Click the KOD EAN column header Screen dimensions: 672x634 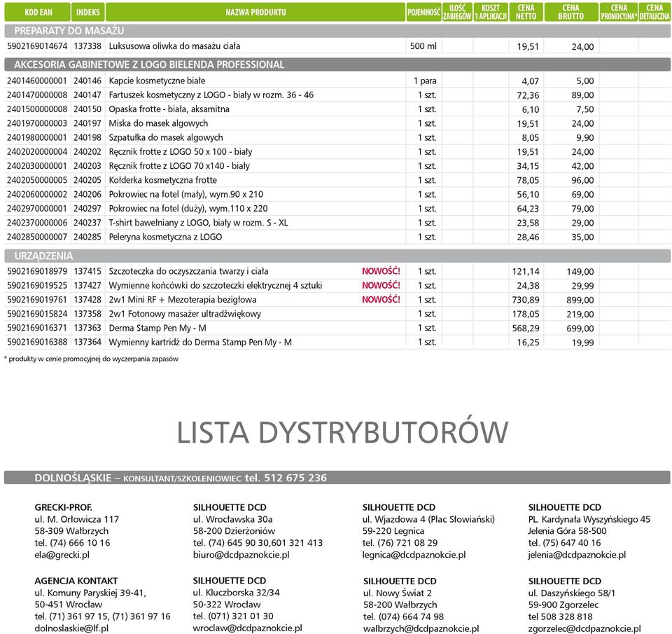point(38,12)
